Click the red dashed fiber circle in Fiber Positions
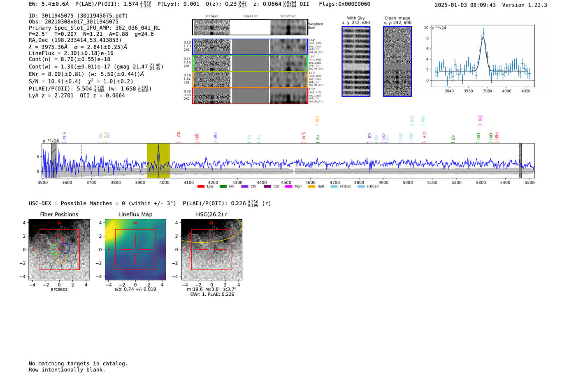The image size is (576, 392). click(x=59, y=240)
